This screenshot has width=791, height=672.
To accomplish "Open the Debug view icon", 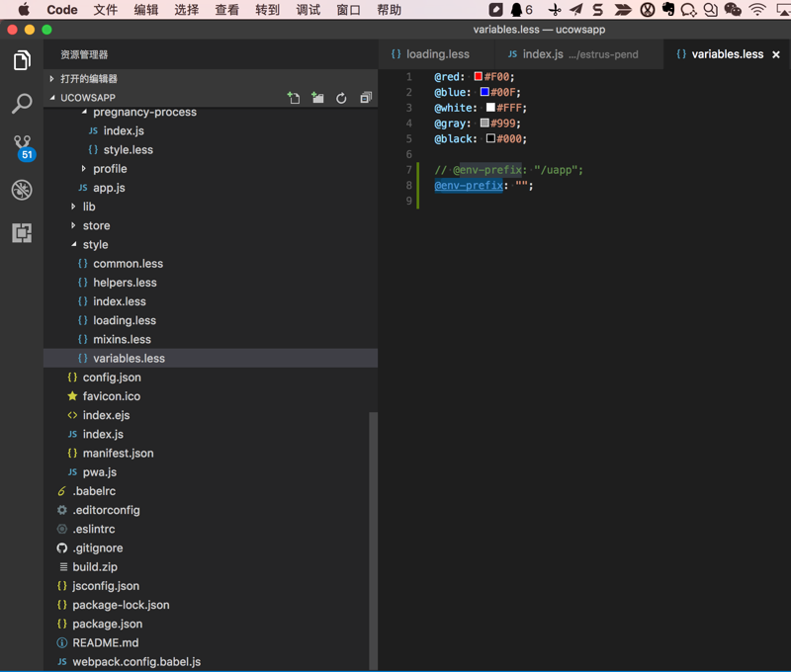I will coord(22,190).
